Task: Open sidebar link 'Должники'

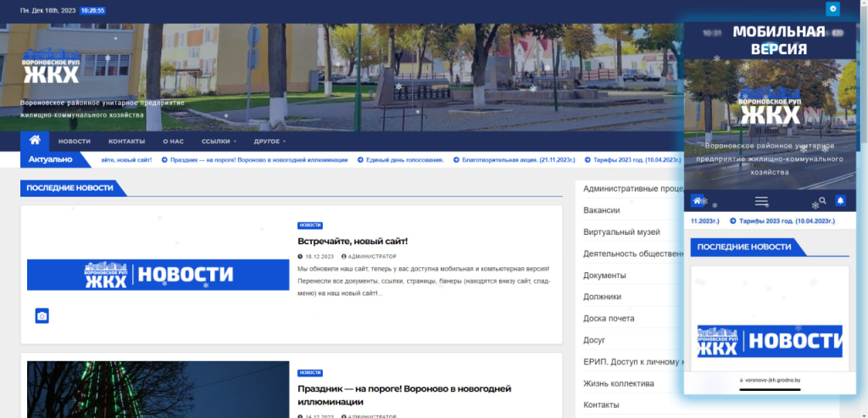Action: coord(603,297)
